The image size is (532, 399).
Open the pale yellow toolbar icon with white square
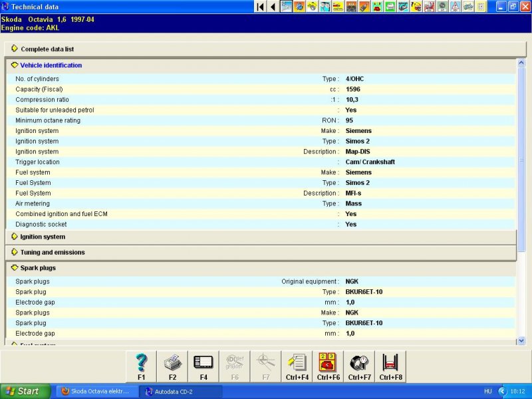click(481, 7)
